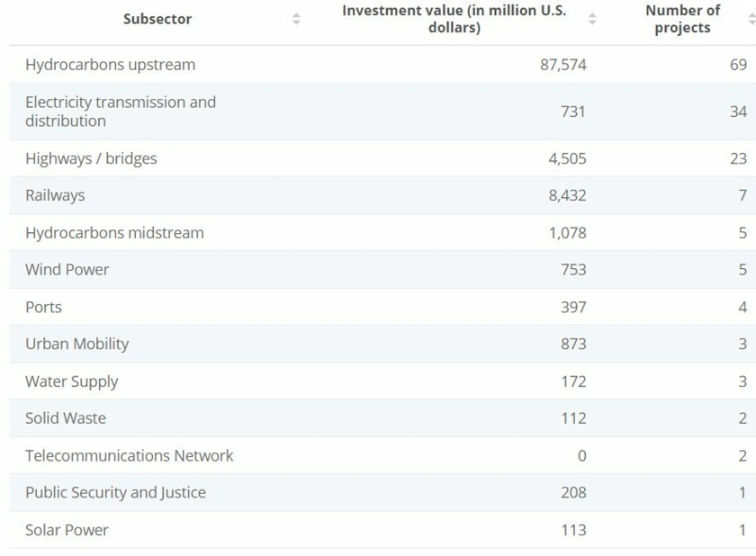Viewport: 756px width, 556px height.
Task: Click the sort arrows beside Number of projects
Action: (751, 19)
